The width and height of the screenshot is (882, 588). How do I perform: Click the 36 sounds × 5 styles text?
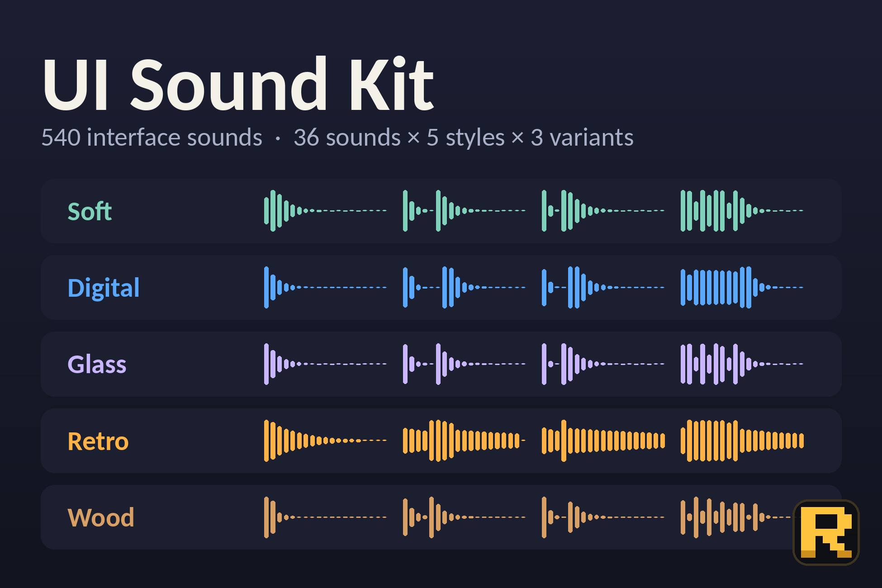[399, 138]
